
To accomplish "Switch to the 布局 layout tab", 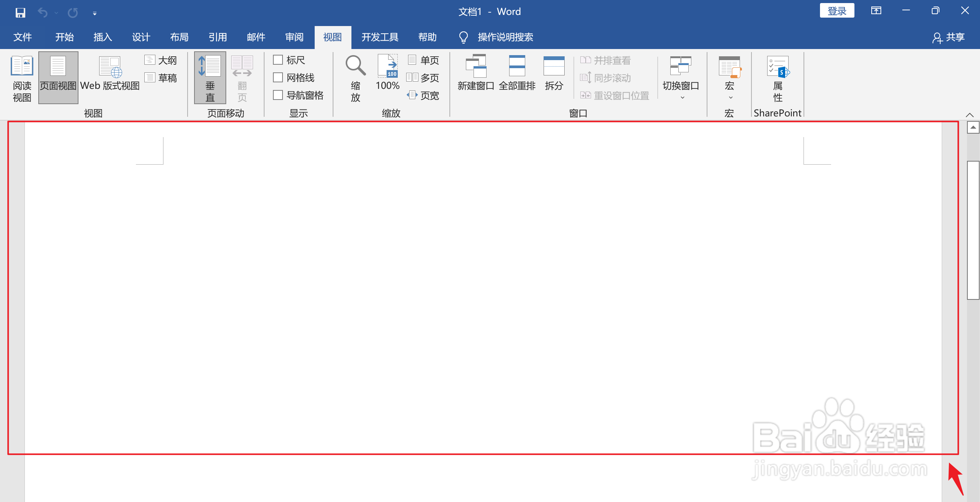I will tap(179, 37).
